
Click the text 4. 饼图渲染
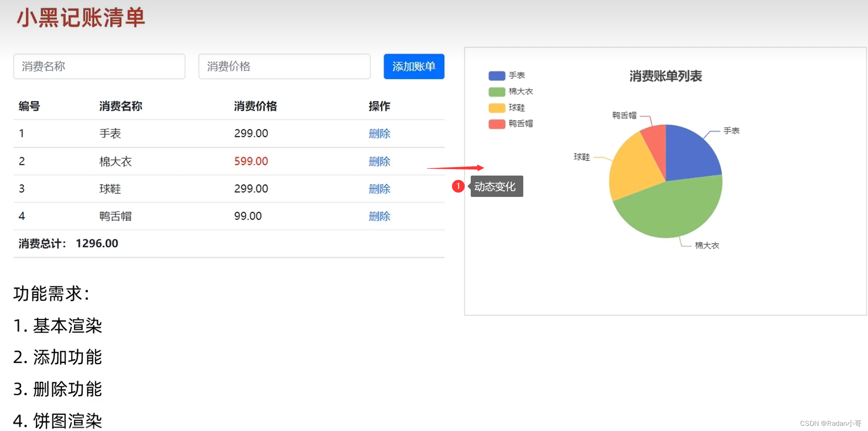pyautogui.click(x=58, y=421)
